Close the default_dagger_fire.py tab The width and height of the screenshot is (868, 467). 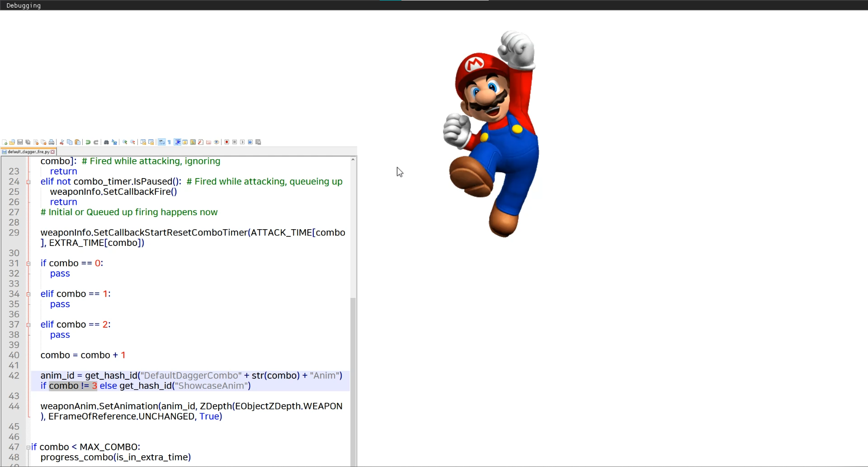click(53, 152)
